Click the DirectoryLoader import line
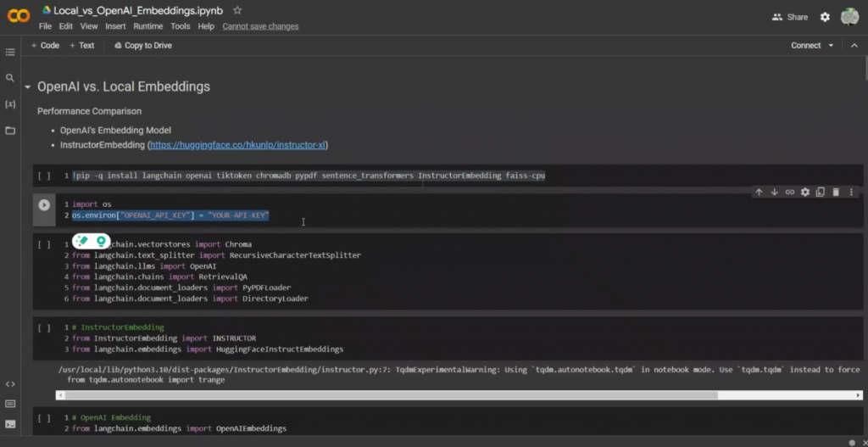This screenshot has width=868, height=447. point(191,299)
